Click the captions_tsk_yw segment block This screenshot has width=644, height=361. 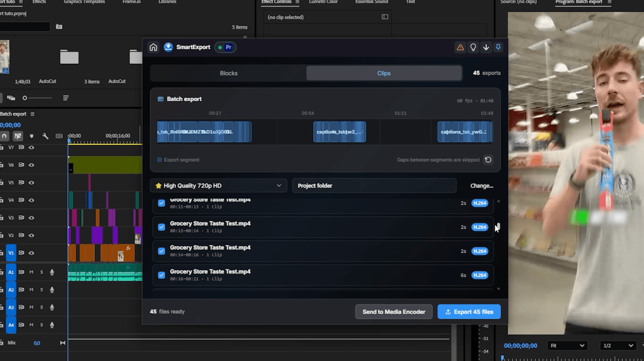point(465,132)
